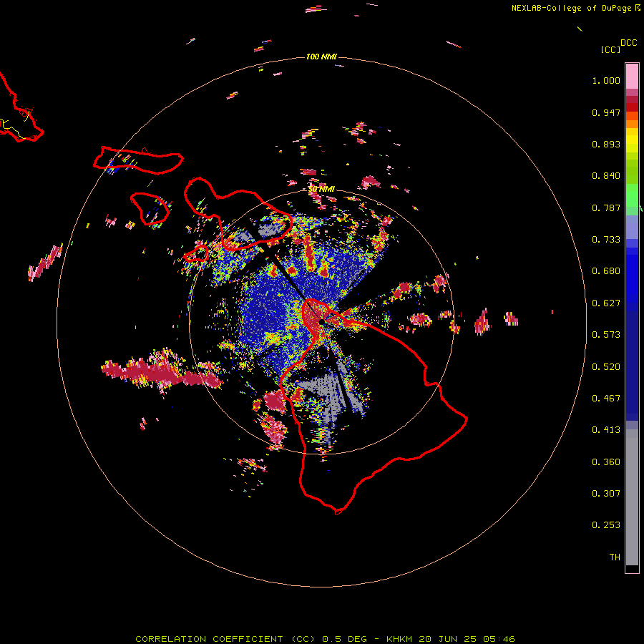Click the KHKM station identifier

399,639
